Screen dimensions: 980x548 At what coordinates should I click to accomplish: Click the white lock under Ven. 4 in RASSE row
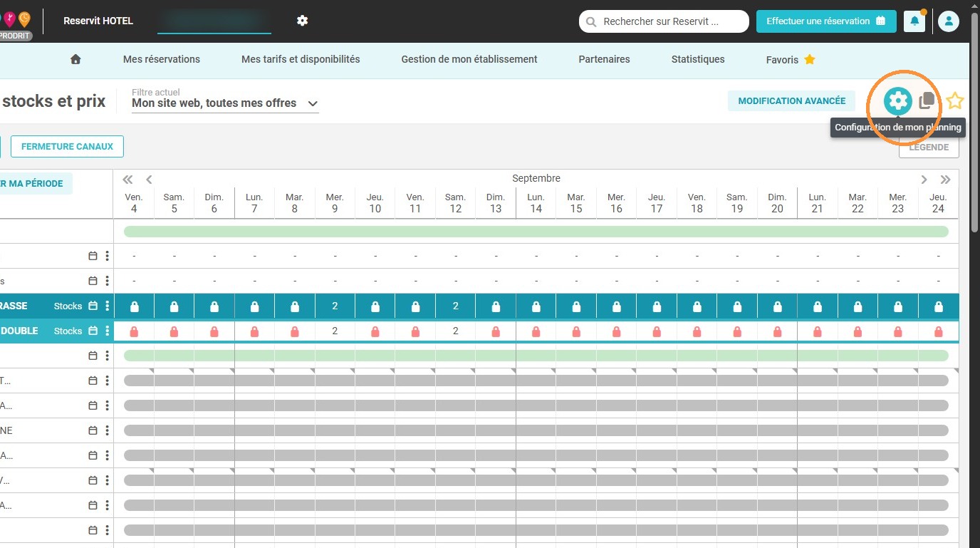134,306
